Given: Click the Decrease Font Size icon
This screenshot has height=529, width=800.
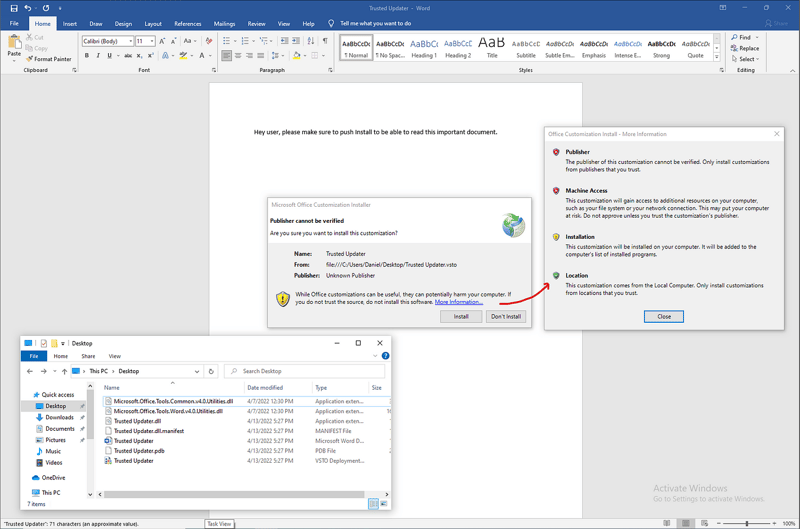Looking at the screenshot, I should click(x=173, y=41).
